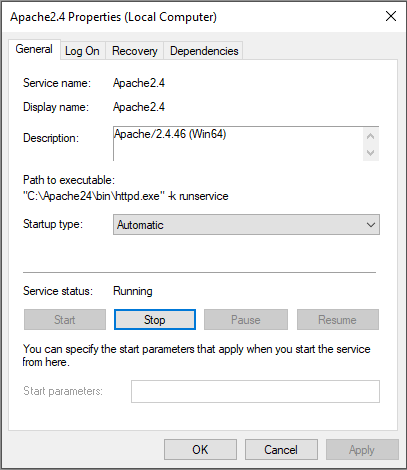Screen dimensions: 407x470
Task: Click the Service name label
Action: [57, 83]
